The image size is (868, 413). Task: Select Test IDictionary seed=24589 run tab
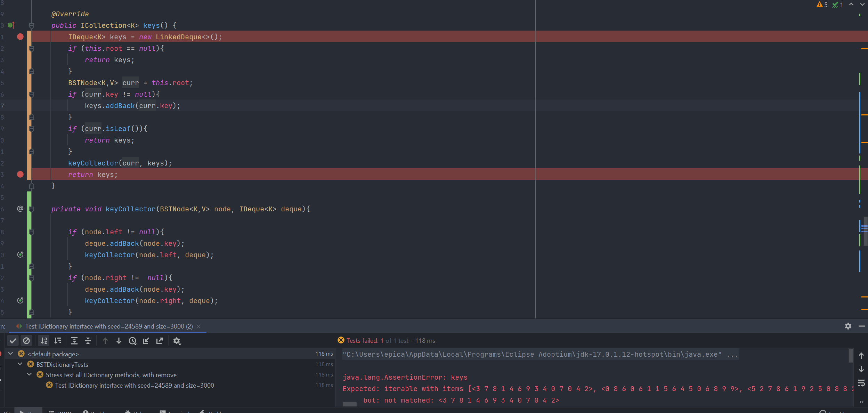tap(109, 326)
